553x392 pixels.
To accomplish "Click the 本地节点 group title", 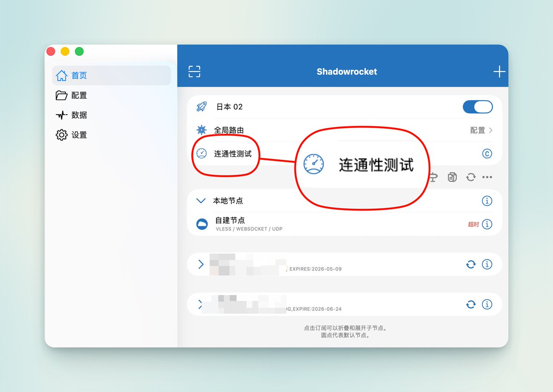I will (x=228, y=201).
